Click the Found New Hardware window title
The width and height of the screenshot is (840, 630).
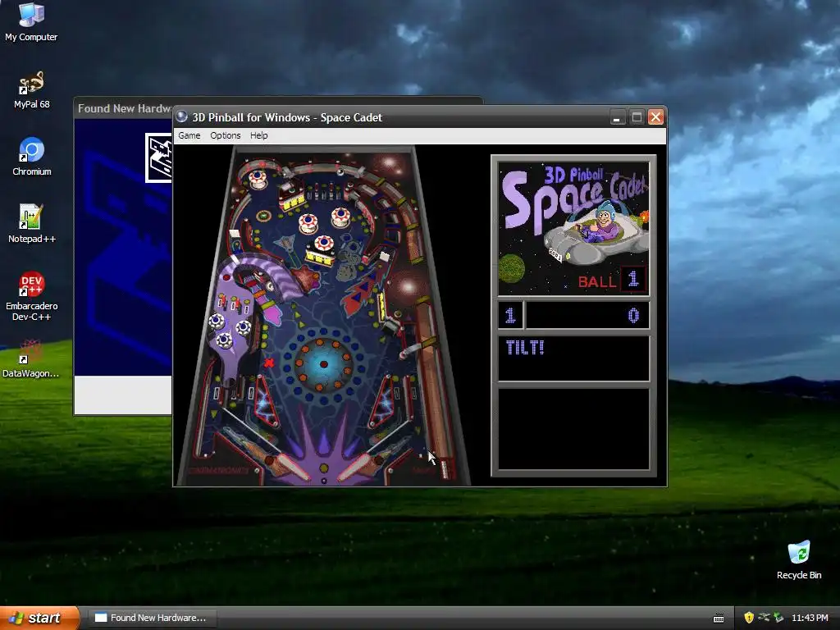pos(125,108)
